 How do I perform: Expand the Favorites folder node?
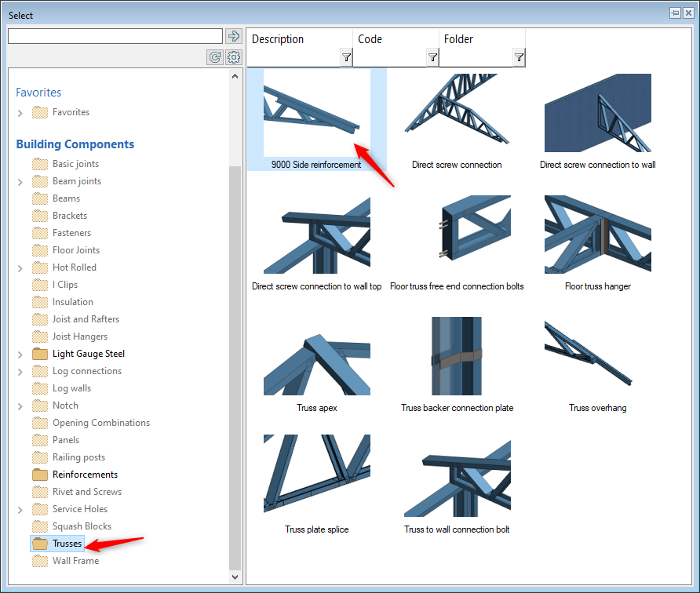pyautogui.click(x=20, y=113)
